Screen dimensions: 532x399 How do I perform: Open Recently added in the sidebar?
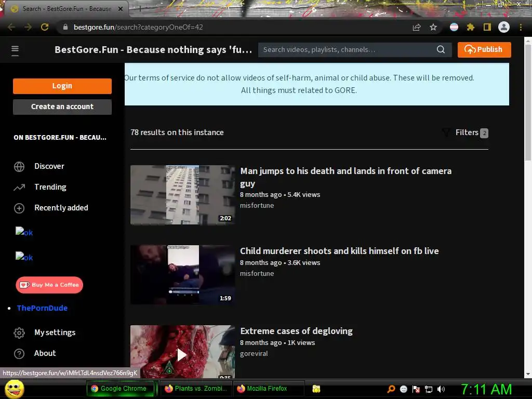(61, 208)
